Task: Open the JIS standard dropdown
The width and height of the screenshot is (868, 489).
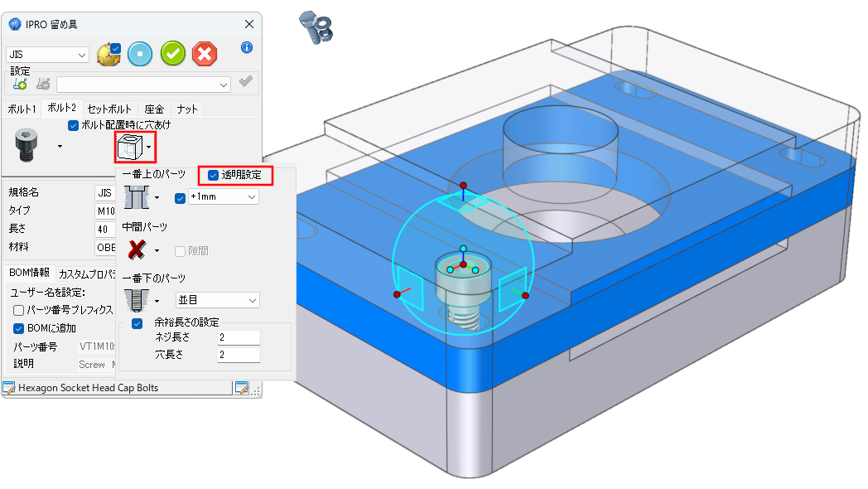Action: pyautogui.click(x=47, y=55)
